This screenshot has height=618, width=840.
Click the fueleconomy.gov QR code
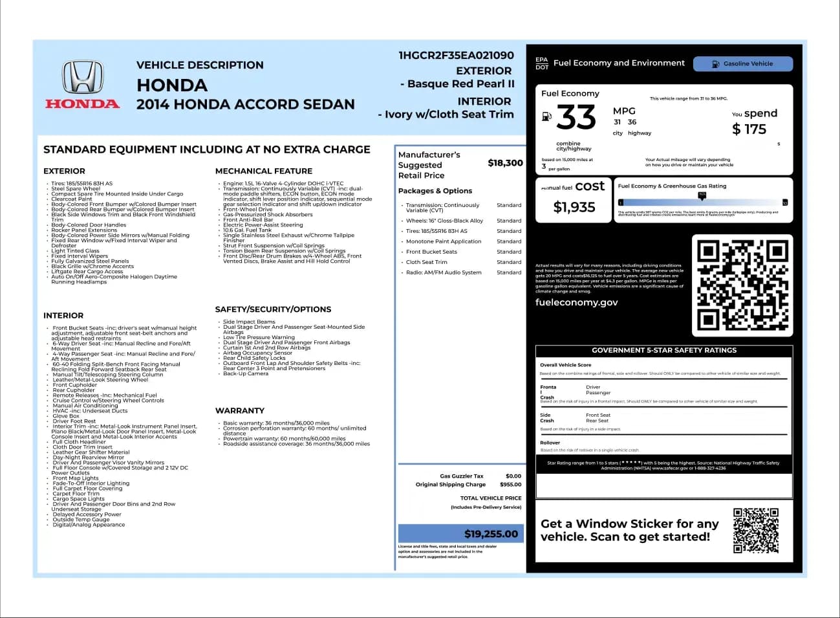click(x=742, y=285)
